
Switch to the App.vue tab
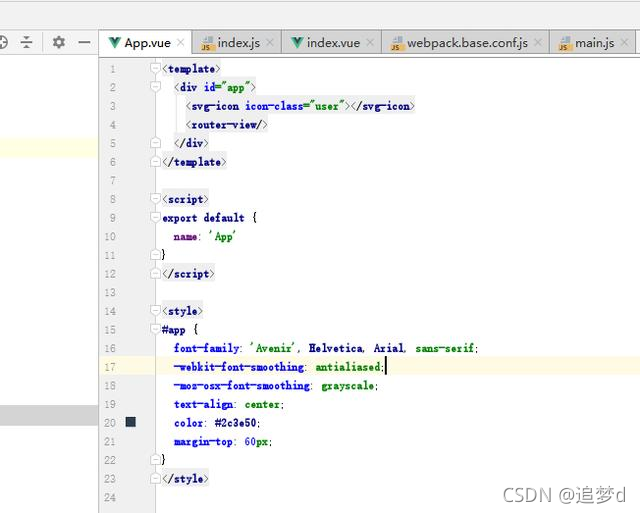[145, 43]
